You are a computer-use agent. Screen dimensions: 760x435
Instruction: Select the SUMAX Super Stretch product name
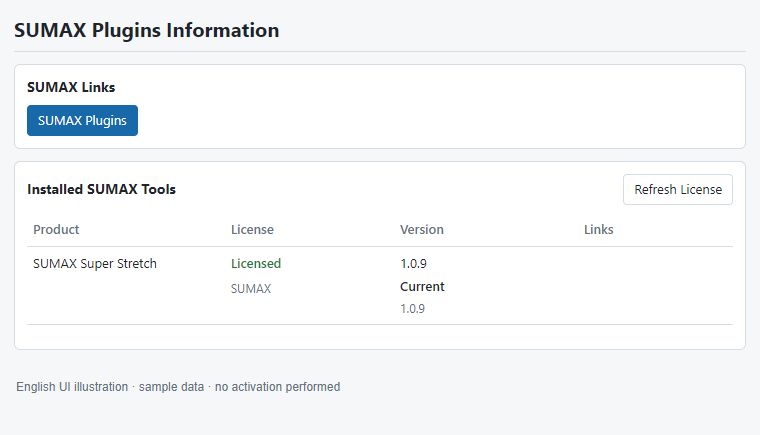(x=95, y=264)
